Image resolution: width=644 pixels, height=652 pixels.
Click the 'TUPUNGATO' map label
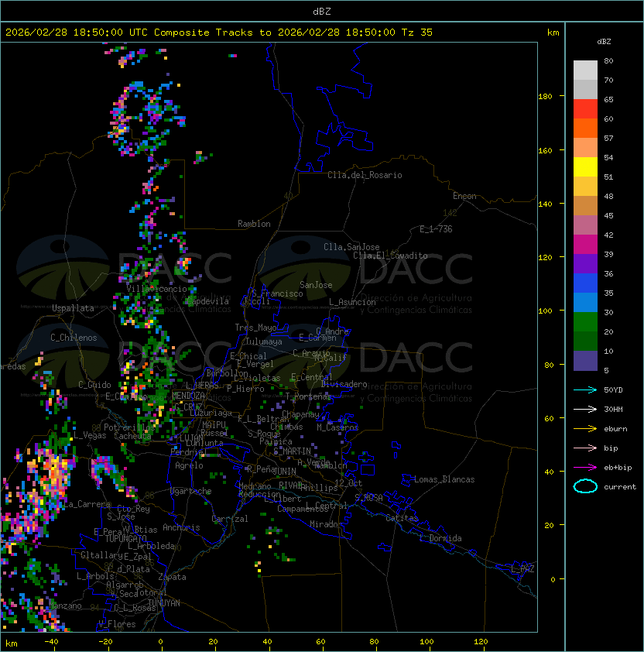[125, 539]
